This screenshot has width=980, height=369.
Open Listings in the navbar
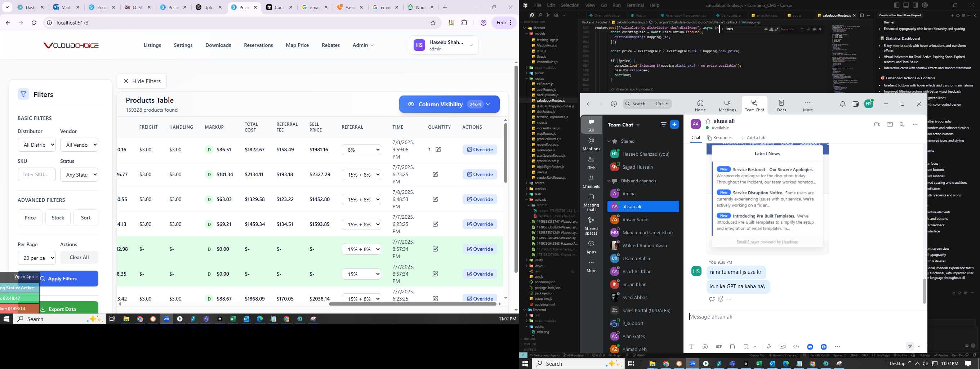point(152,45)
